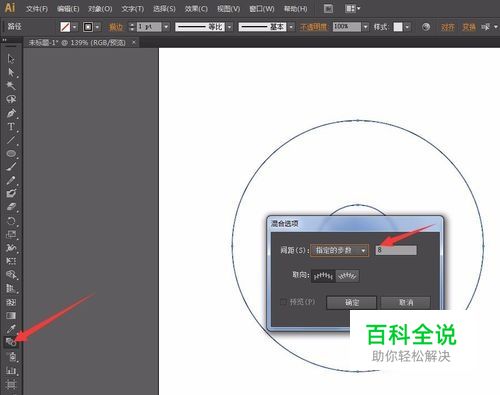Select the Artboard tool
Viewport: 500px width, 395px height.
pyautogui.click(x=11, y=385)
